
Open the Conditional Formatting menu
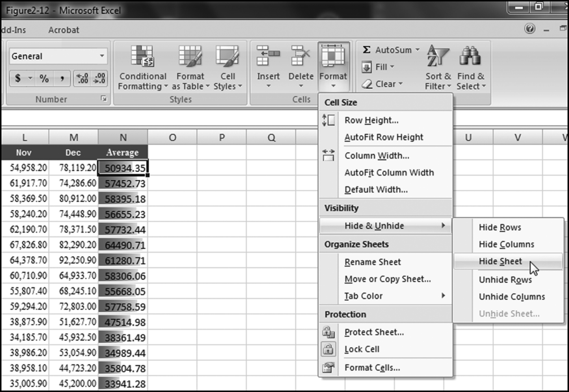[143, 67]
